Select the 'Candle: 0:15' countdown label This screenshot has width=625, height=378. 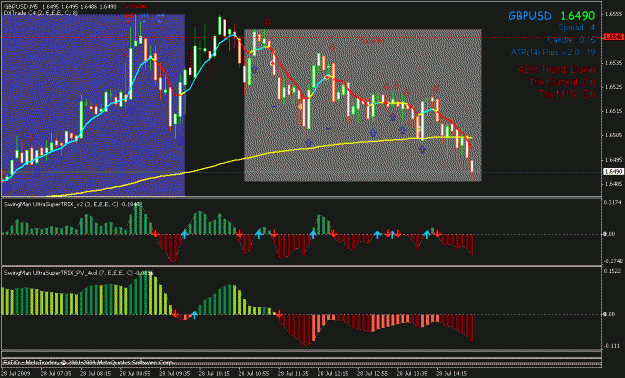pyautogui.click(x=571, y=40)
